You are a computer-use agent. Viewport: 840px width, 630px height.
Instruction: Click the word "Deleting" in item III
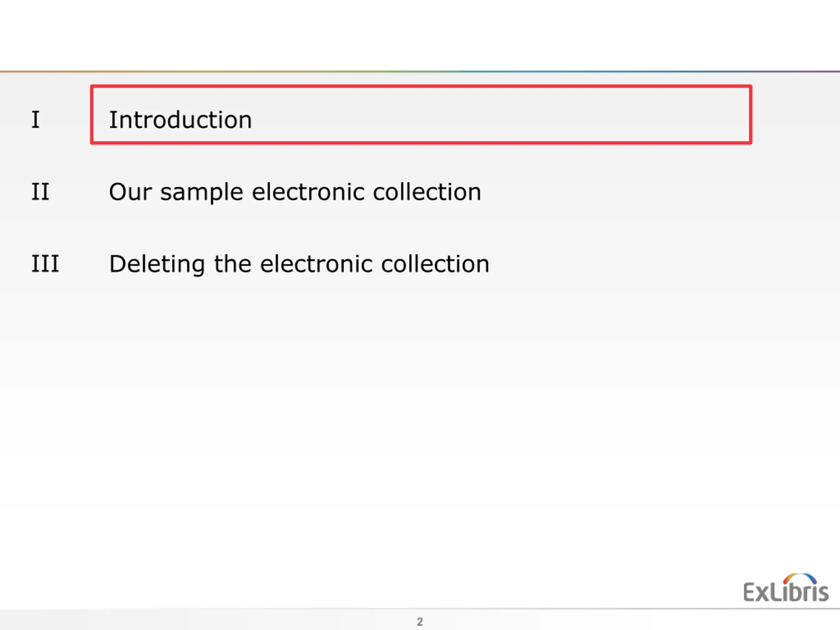pos(157,264)
